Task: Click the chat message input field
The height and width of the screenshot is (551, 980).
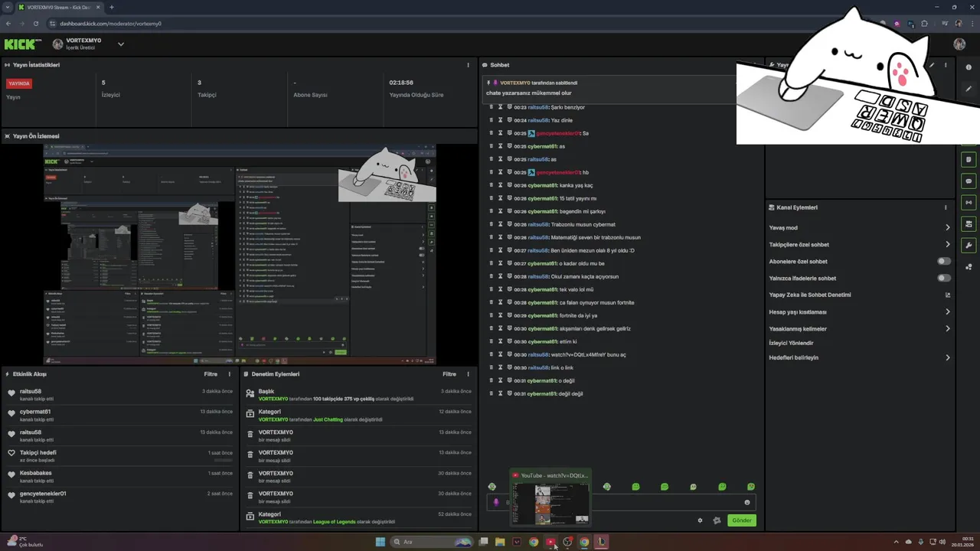Action: coord(621,502)
